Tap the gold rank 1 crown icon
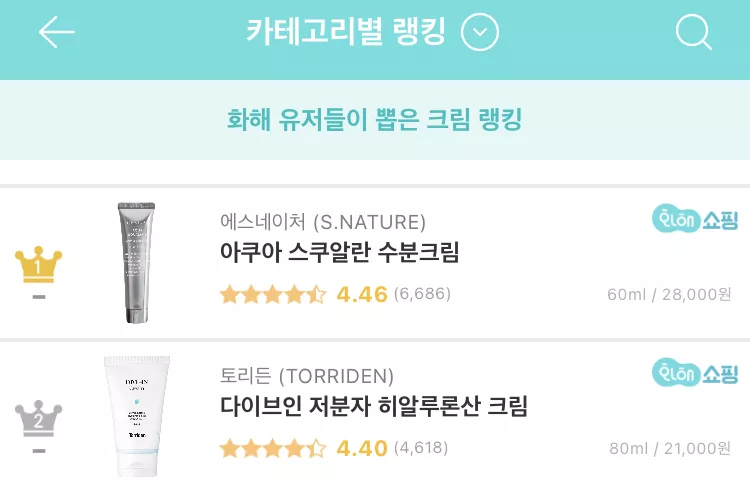750x489 pixels. click(x=38, y=265)
